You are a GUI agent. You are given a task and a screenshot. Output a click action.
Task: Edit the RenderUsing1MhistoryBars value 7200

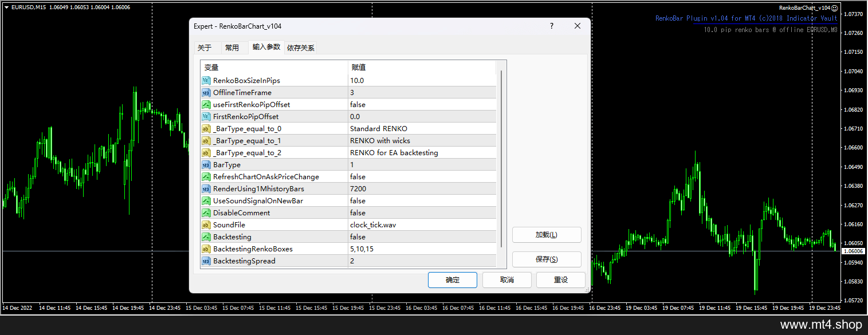(422, 189)
